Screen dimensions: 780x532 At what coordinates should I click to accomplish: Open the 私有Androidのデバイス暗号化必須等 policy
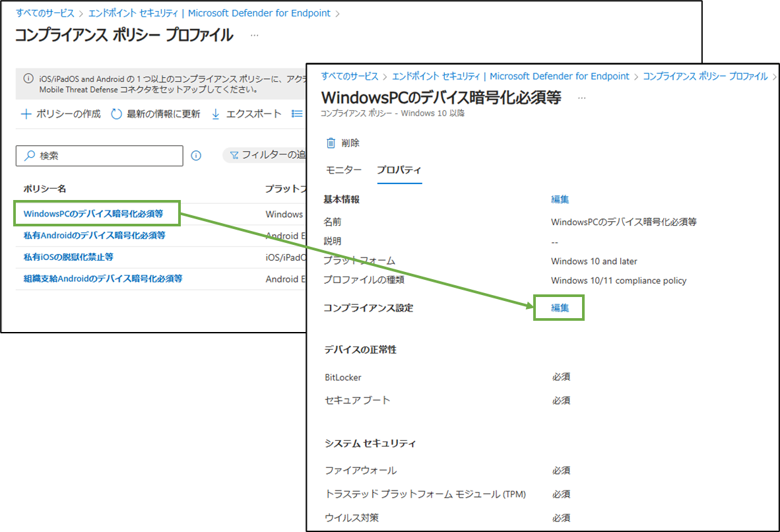click(94, 236)
